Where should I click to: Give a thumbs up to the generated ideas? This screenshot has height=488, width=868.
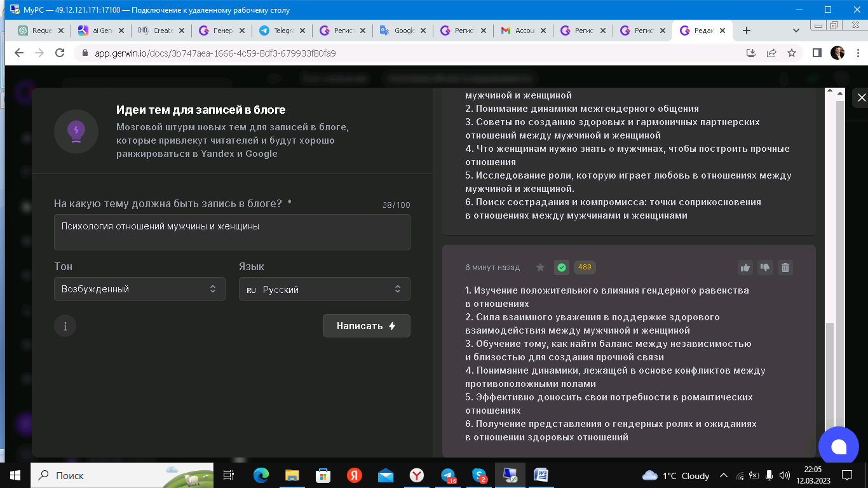pyautogui.click(x=745, y=268)
